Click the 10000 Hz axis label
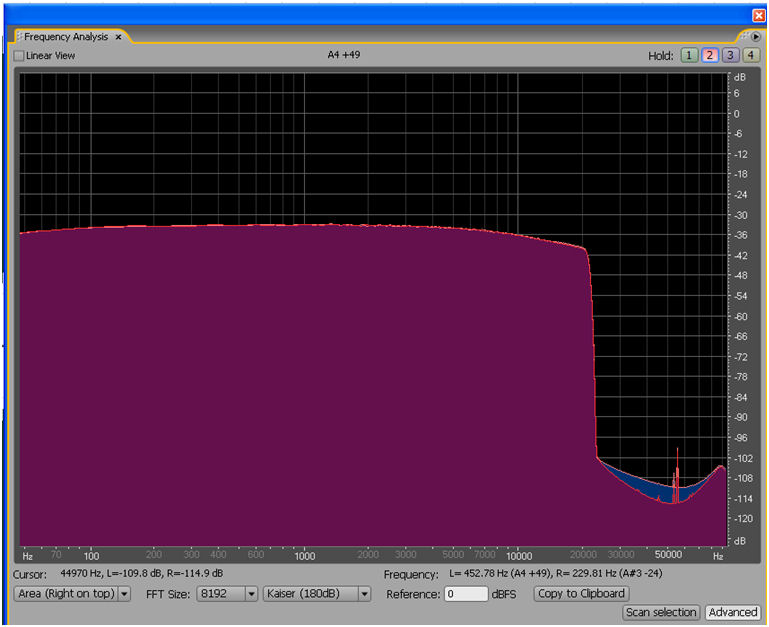The height and width of the screenshot is (627, 769). point(519,556)
